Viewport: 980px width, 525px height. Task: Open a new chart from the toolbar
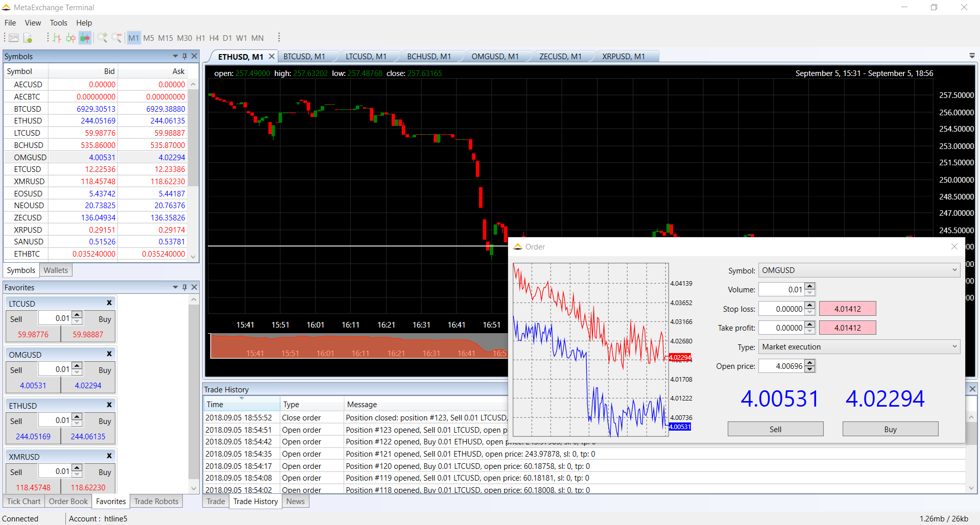point(14,38)
